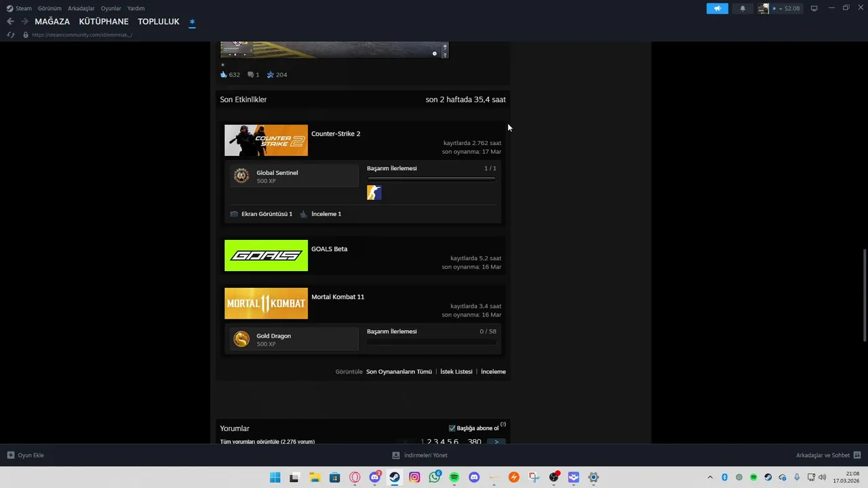Click the thumbs-up icon showing 632
868x488 pixels.
[224, 75]
